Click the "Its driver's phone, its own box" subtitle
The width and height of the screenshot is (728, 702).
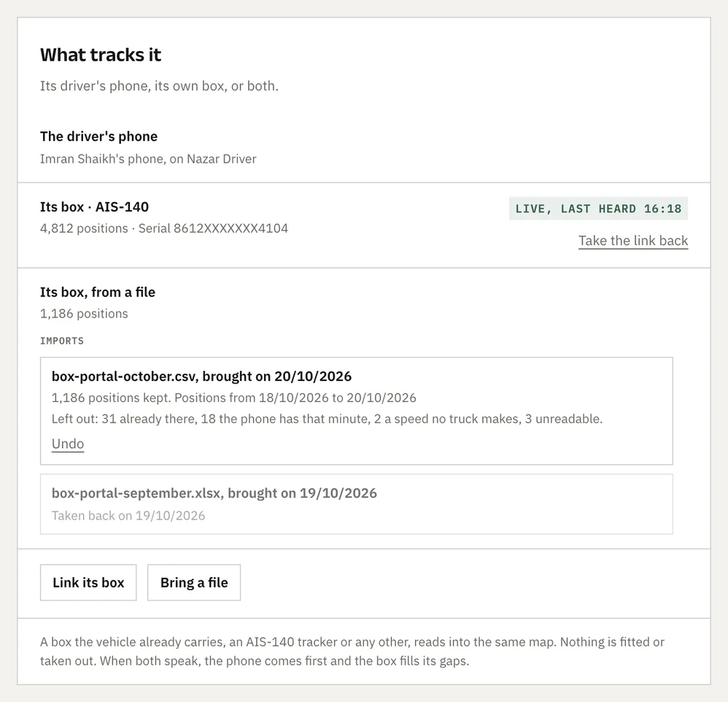pyautogui.click(x=159, y=86)
